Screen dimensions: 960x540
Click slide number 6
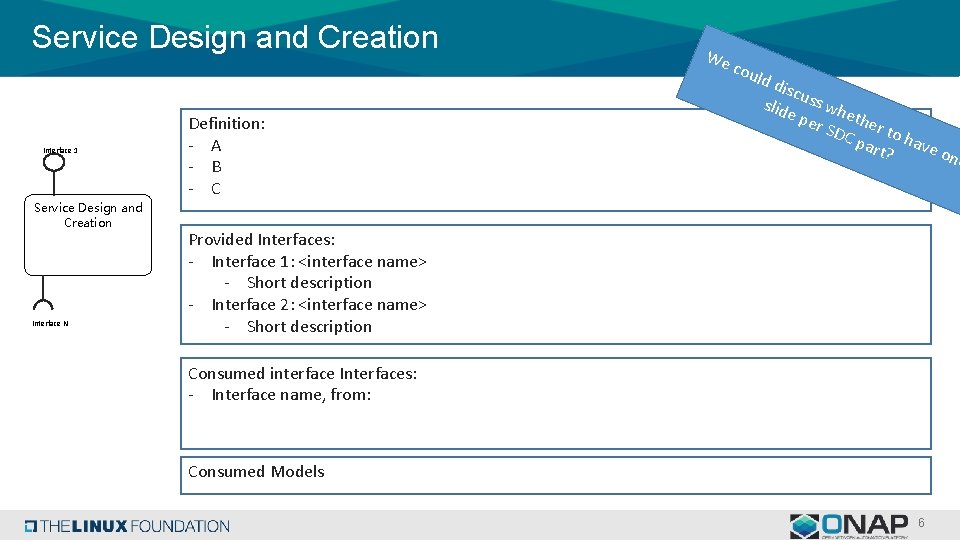click(921, 523)
